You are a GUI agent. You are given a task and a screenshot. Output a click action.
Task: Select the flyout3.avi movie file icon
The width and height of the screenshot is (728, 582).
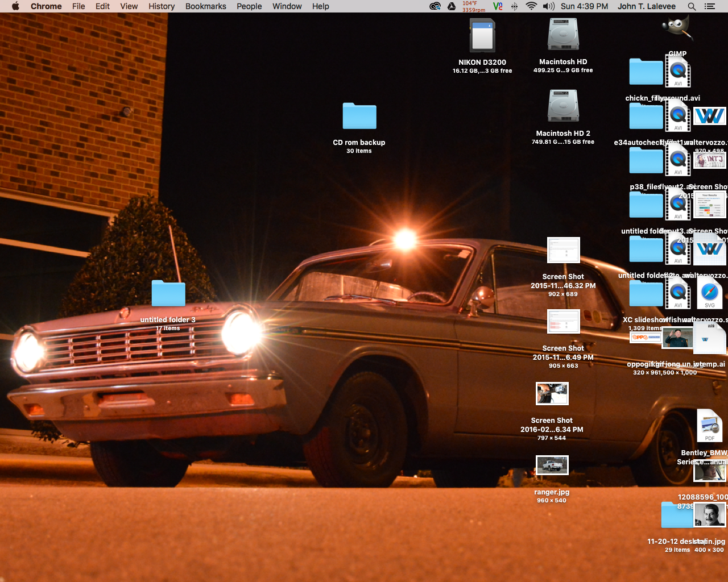[x=678, y=204]
